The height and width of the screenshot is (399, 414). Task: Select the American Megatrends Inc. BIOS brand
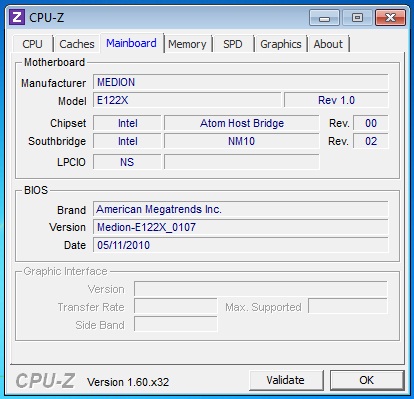click(241, 209)
